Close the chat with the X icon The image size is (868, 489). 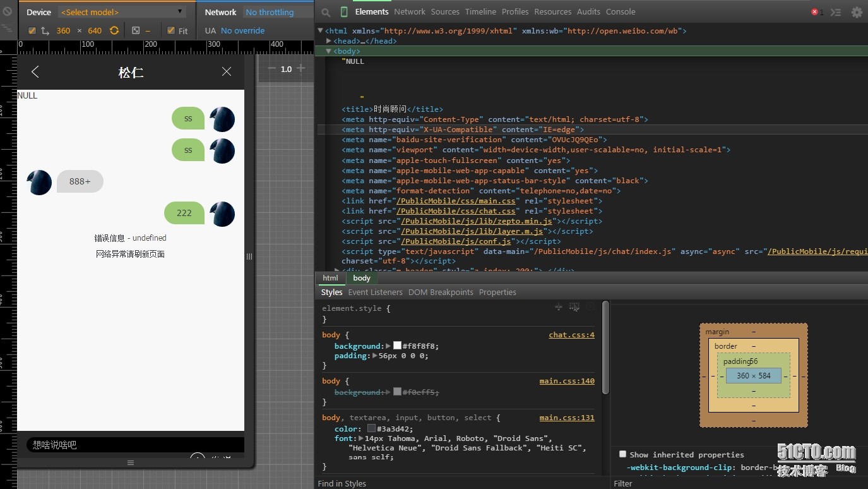coord(227,71)
